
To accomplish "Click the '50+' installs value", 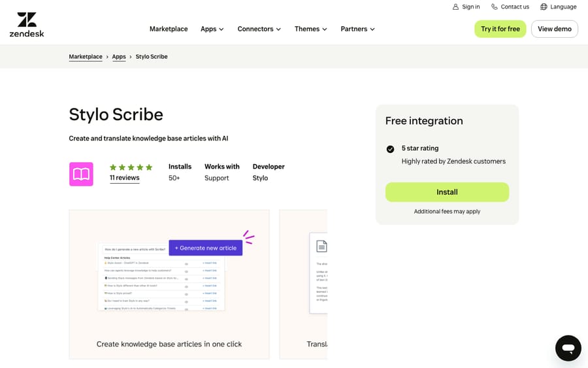I will [x=174, y=178].
